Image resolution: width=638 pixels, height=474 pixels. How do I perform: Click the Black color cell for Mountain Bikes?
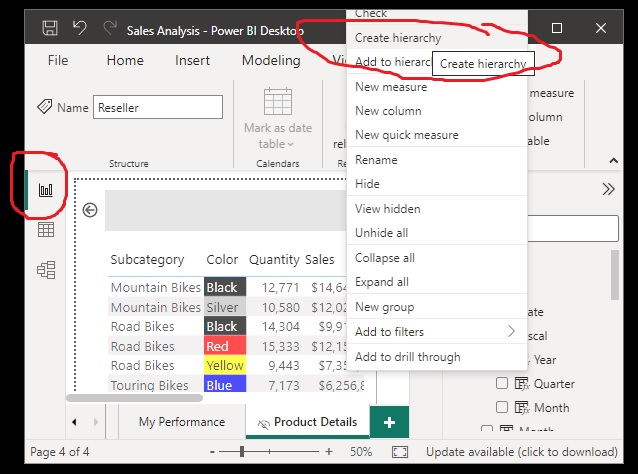click(225, 287)
